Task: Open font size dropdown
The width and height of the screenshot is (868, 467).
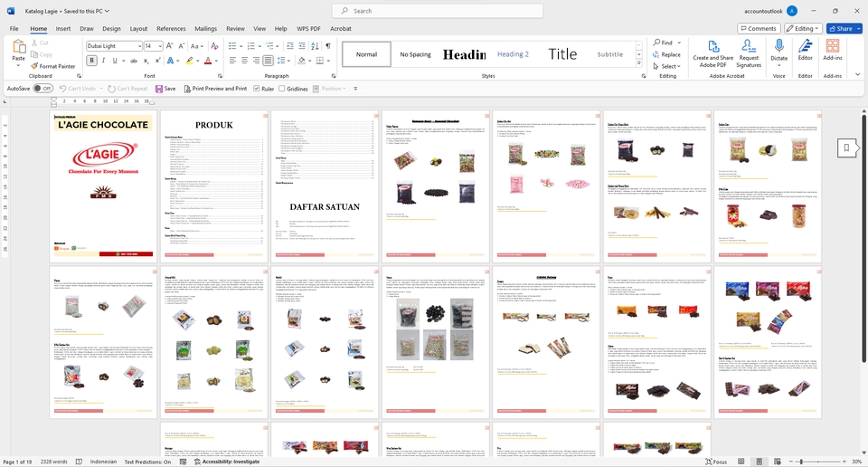Action: (160, 46)
